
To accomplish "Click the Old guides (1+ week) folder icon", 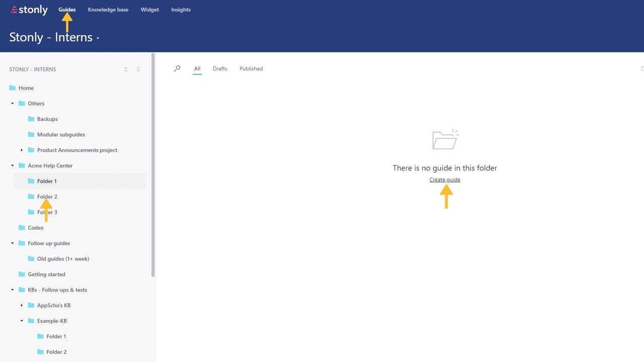I will (x=31, y=259).
